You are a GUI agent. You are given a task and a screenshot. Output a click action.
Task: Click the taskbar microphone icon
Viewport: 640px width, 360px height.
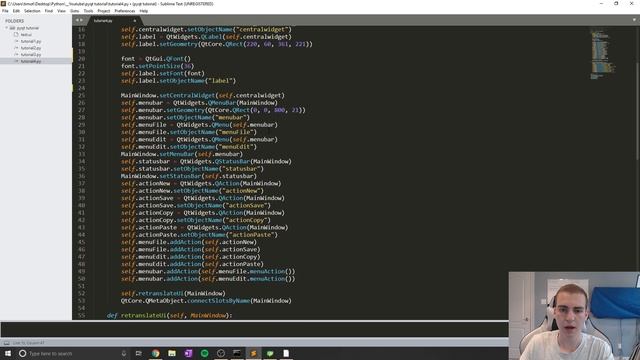124,353
